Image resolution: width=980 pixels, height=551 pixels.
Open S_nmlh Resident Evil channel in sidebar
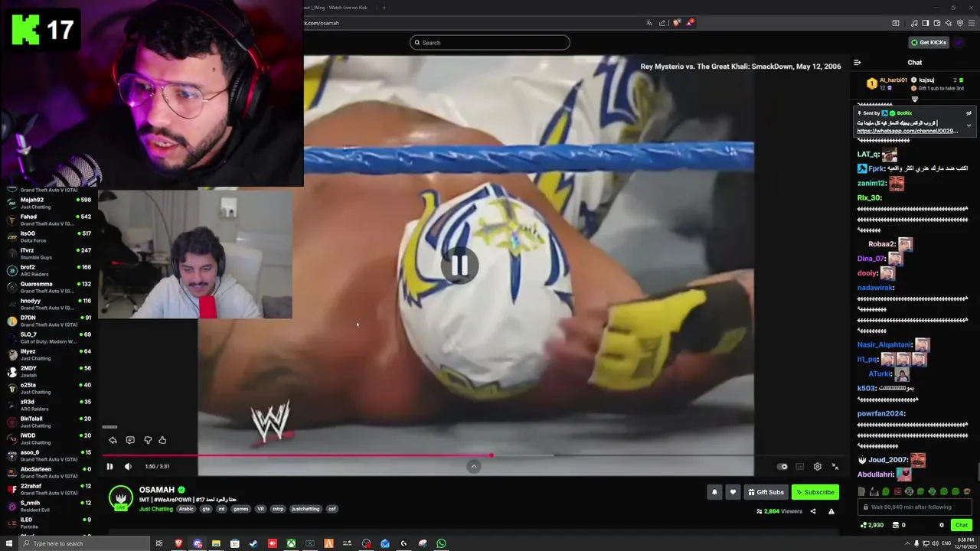tap(47, 506)
